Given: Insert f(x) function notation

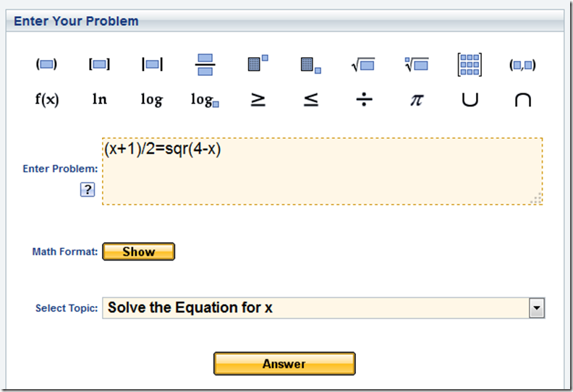Looking at the screenshot, I should pyautogui.click(x=47, y=99).
